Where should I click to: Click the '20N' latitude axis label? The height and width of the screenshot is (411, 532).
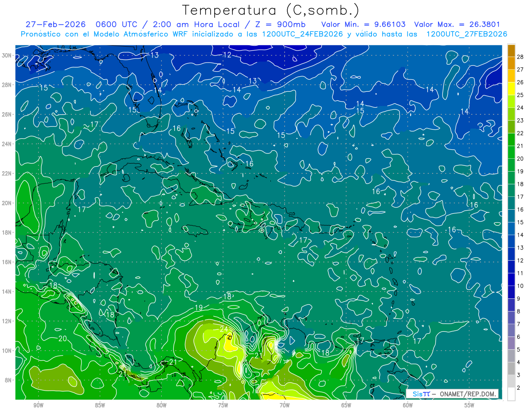7,203
